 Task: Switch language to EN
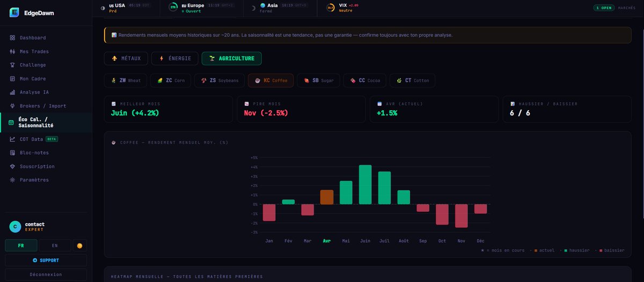(x=55, y=245)
